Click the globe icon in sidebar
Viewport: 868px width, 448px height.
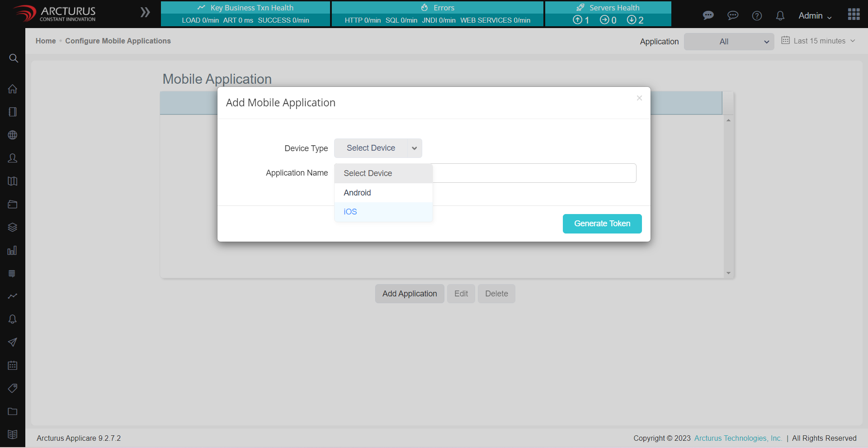(13, 135)
